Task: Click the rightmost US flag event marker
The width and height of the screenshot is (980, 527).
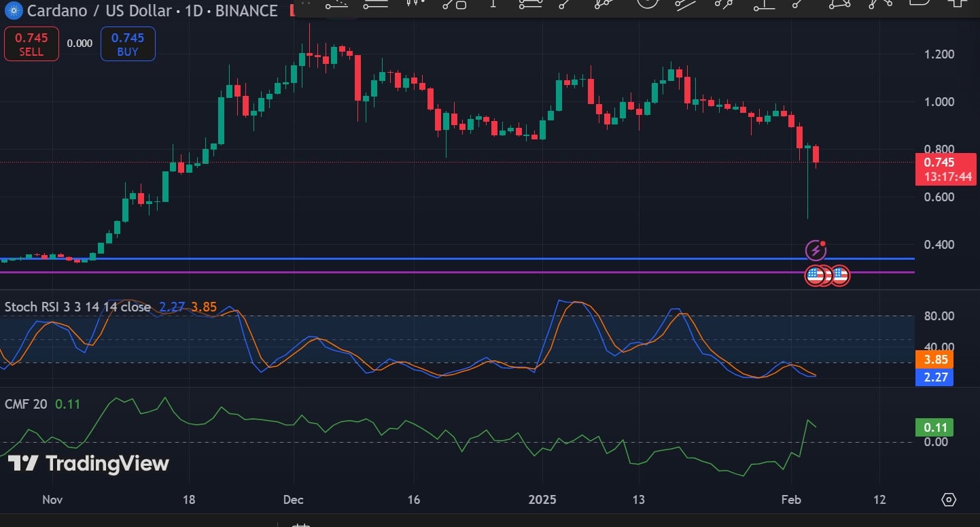Action: coord(840,275)
